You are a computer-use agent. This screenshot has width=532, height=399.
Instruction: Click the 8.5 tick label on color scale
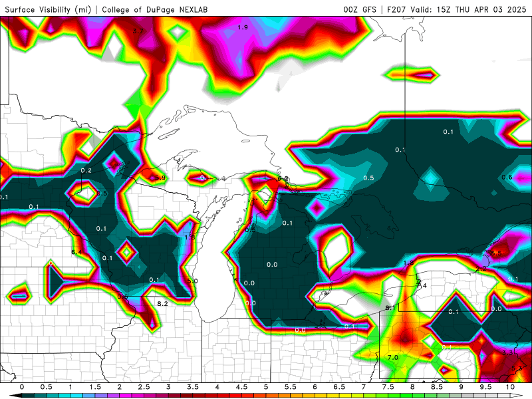pos(437,387)
